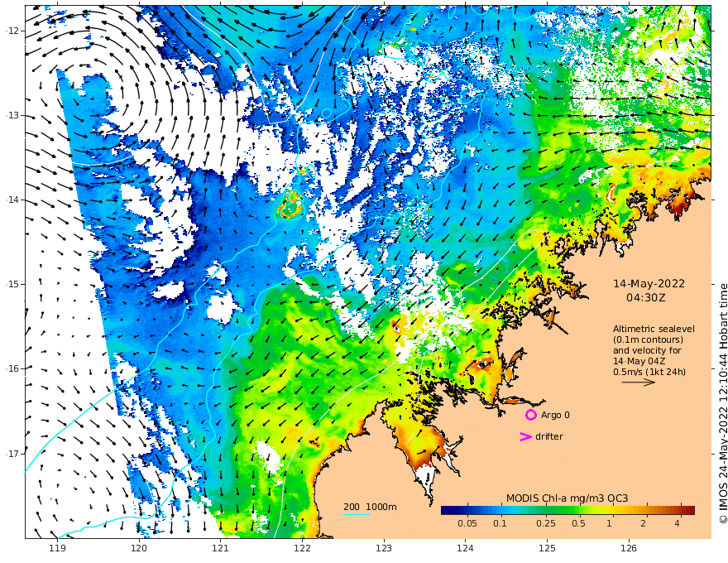This screenshot has width=728, height=563.
Task: Click the dark red end of the colorbar
Action: (x=689, y=511)
